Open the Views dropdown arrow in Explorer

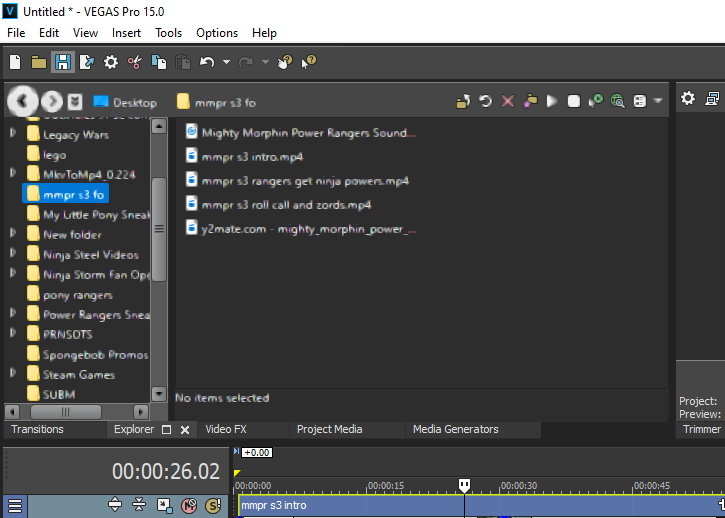(658, 100)
